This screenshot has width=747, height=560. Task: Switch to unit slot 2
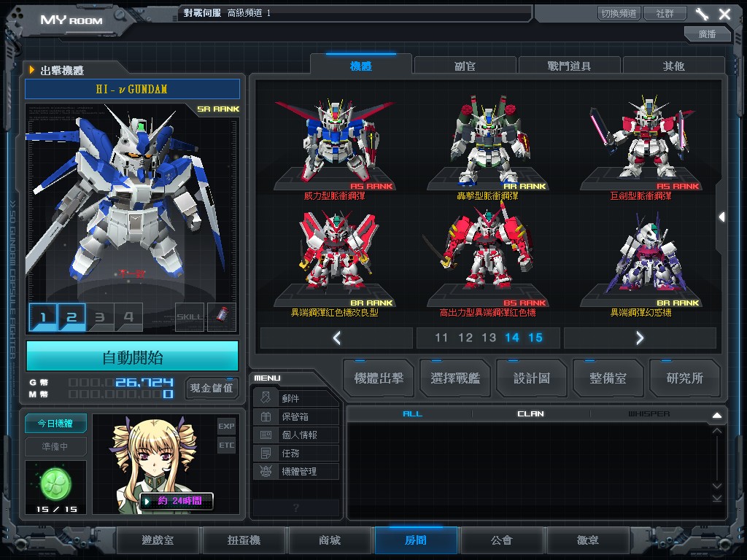(x=71, y=317)
